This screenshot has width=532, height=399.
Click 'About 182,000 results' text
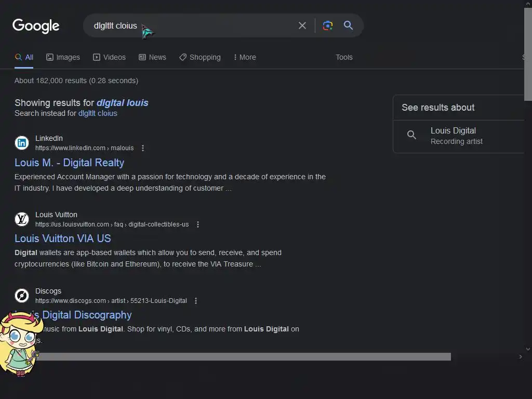[x=76, y=81]
